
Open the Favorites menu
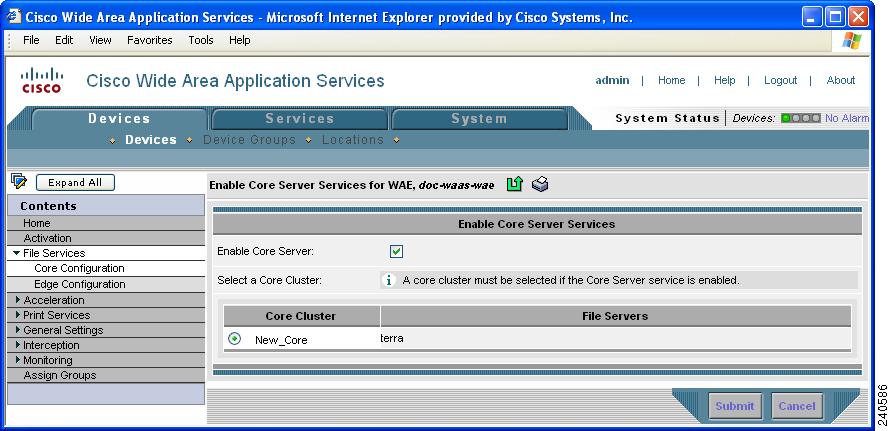[x=150, y=40]
